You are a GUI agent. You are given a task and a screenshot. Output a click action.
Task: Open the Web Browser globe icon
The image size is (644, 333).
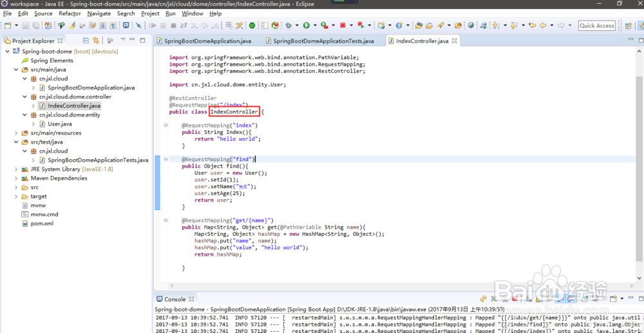point(471,26)
